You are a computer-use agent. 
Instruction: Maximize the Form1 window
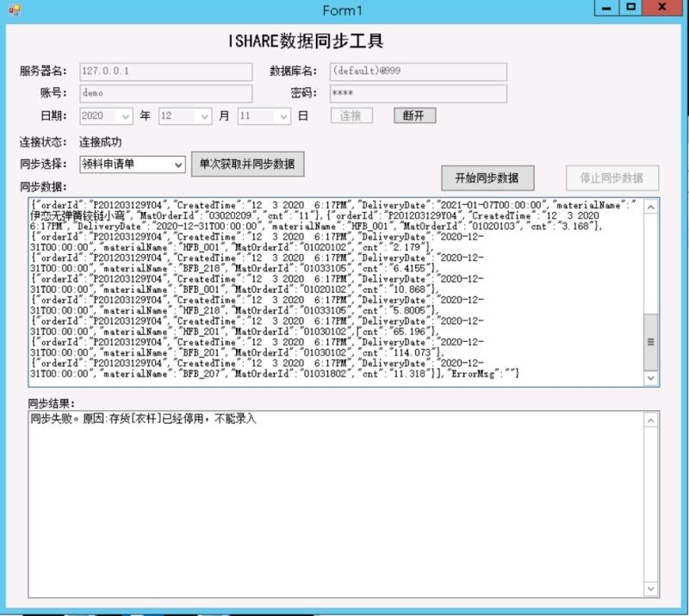click(x=630, y=8)
